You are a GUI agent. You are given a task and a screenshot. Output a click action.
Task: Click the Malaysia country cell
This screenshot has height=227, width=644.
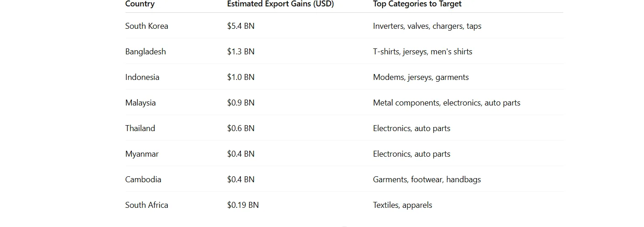140,103
